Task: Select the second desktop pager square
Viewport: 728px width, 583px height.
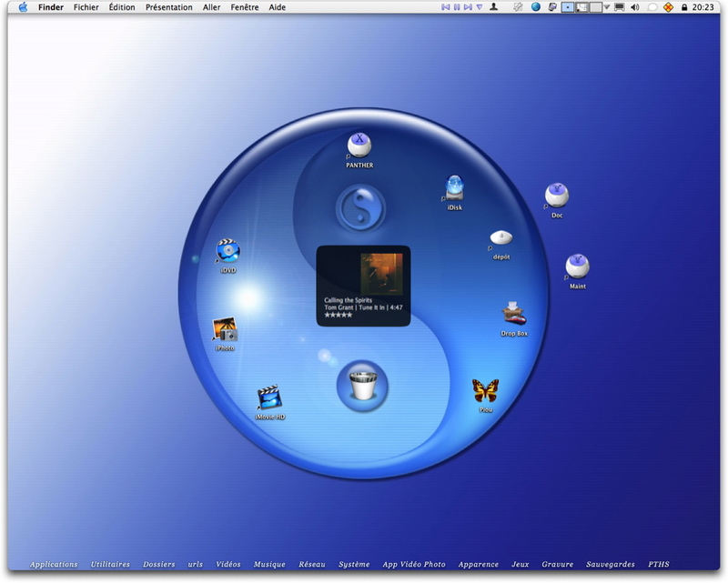Action: [581, 7]
